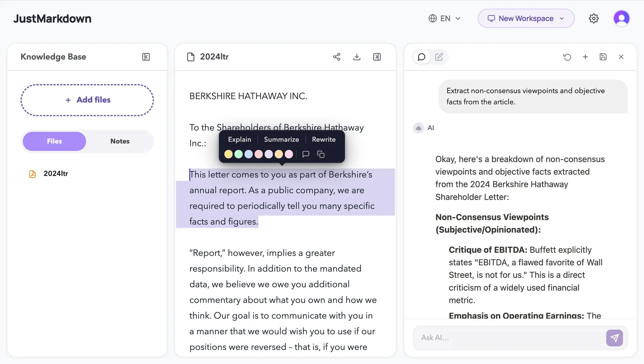Download the 2024ltr document
644x364 pixels.
point(357,57)
